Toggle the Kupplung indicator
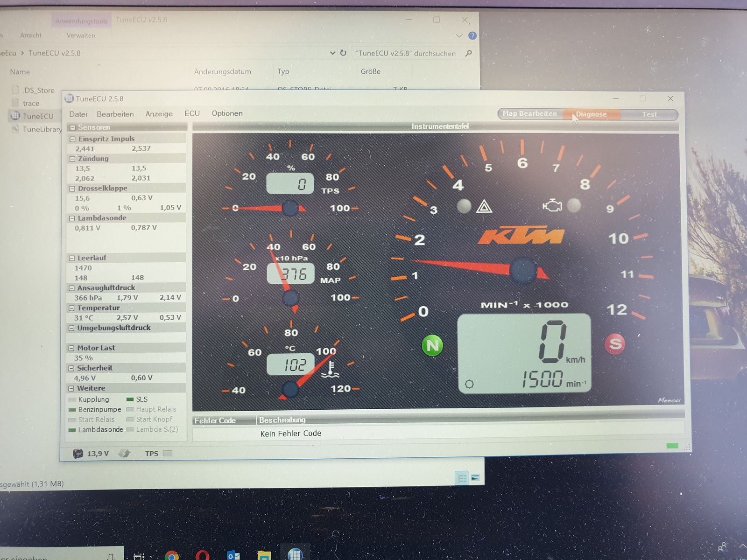 tap(72, 399)
